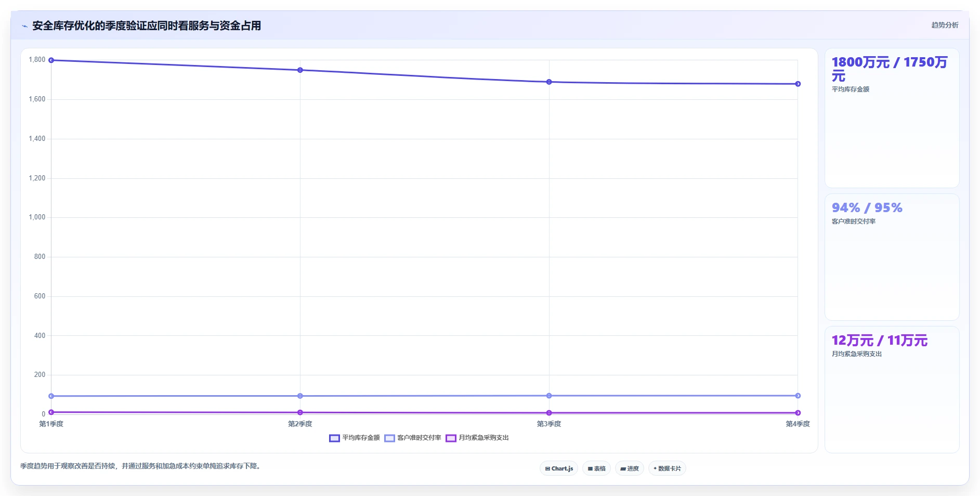Click the 200 y-axis value

click(x=40, y=375)
